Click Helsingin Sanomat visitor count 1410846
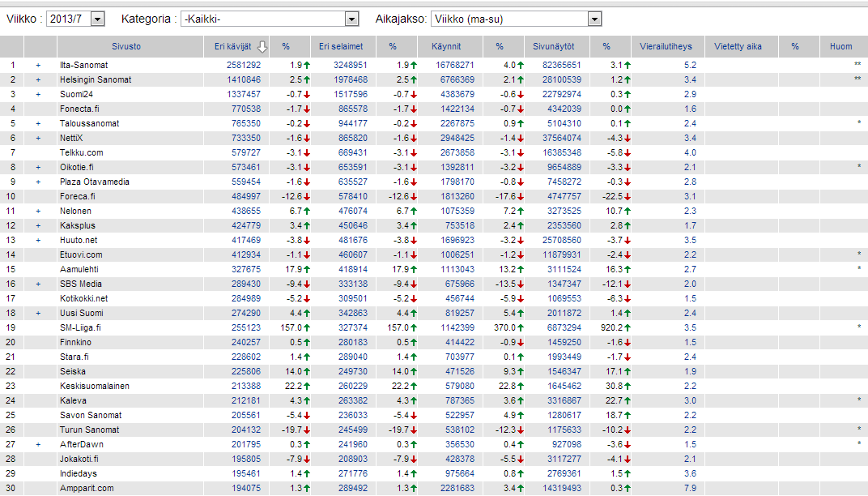The height and width of the screenshot is (496, 868). pyautogui.click(x=244, y=79)
